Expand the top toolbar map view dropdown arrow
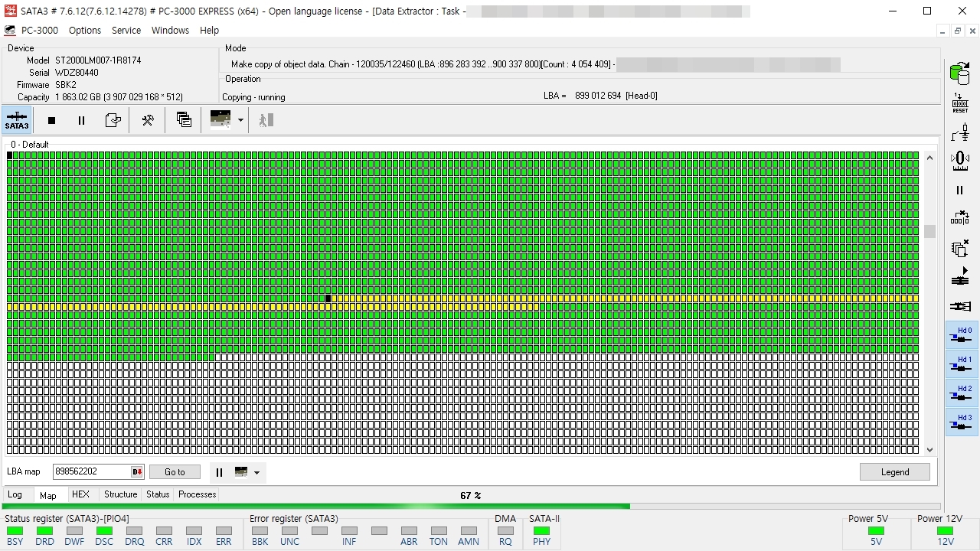 (x=240, y=120)
